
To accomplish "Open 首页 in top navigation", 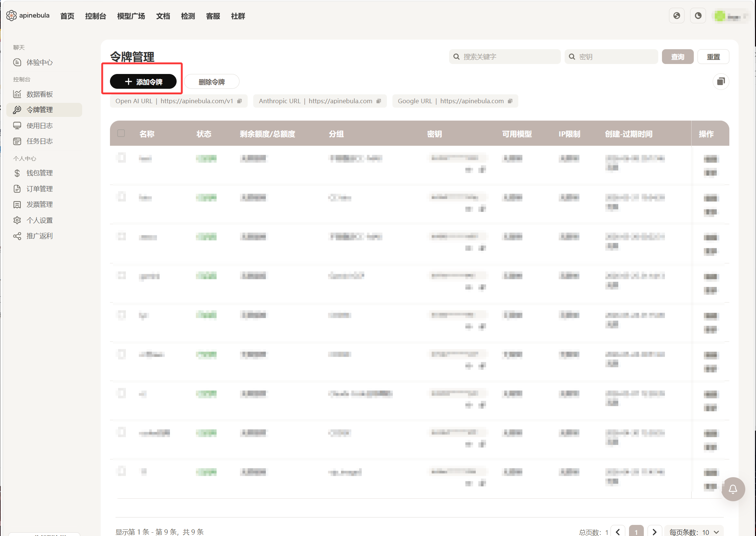I will [x=67, y=16].
